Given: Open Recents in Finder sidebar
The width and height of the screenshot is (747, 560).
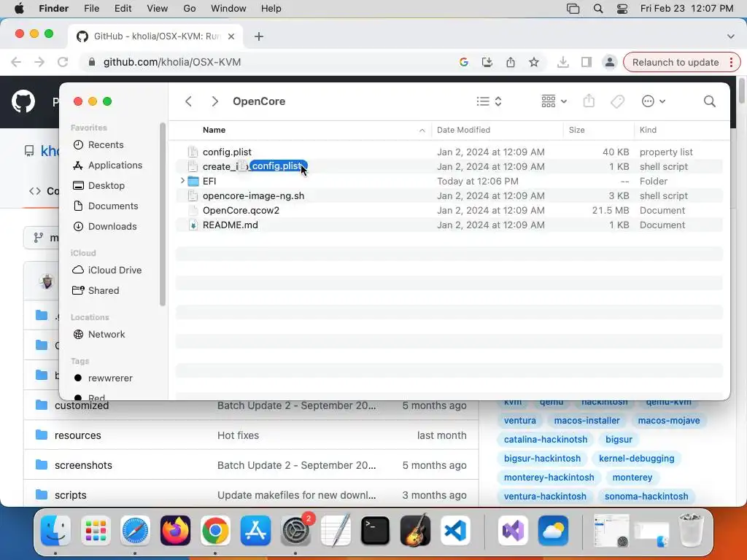Looking at the screenshot, I should point(98,145).
